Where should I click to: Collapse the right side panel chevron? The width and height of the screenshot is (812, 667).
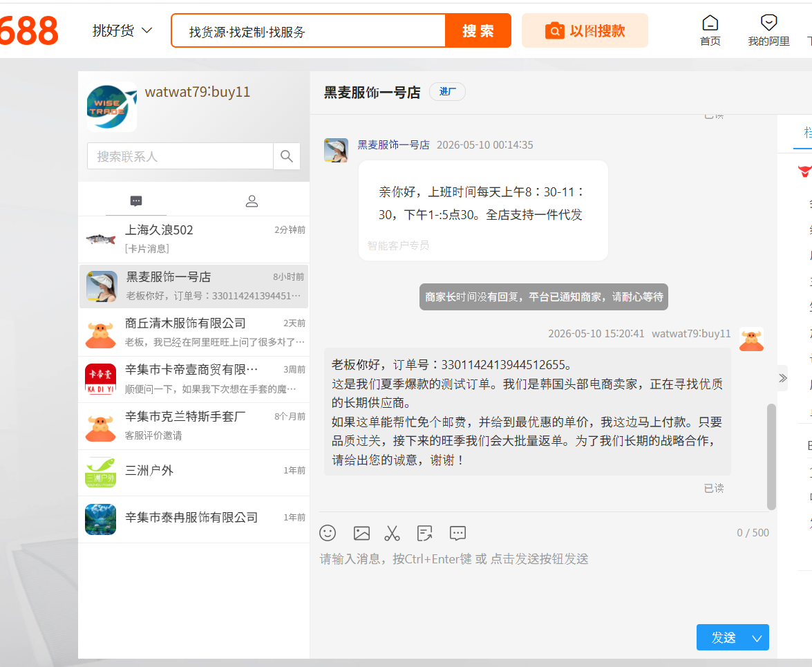(x=782, y=378)
